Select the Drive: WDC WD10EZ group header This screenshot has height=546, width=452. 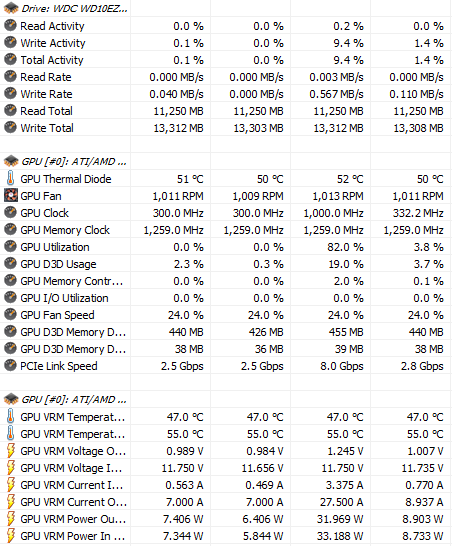coord(65,8)
